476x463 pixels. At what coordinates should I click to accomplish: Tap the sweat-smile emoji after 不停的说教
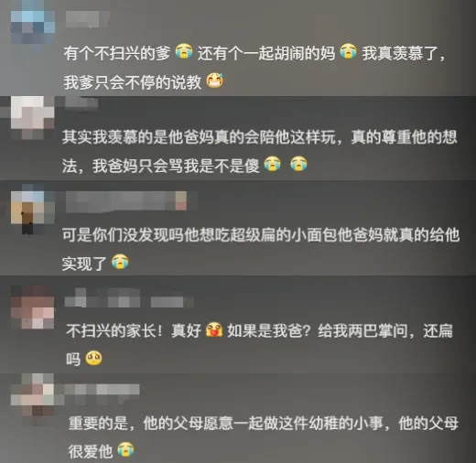[215, 81]
